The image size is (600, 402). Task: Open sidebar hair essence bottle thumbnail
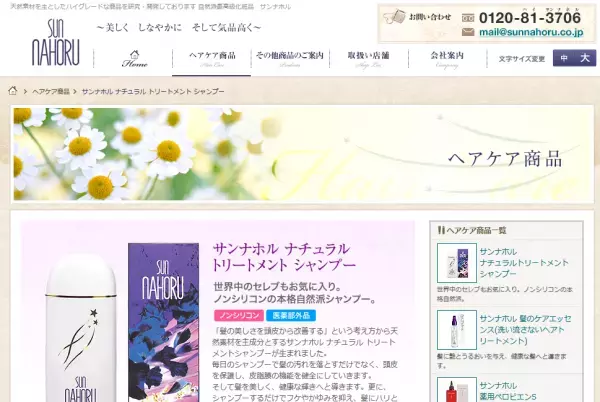pos(457,330)
